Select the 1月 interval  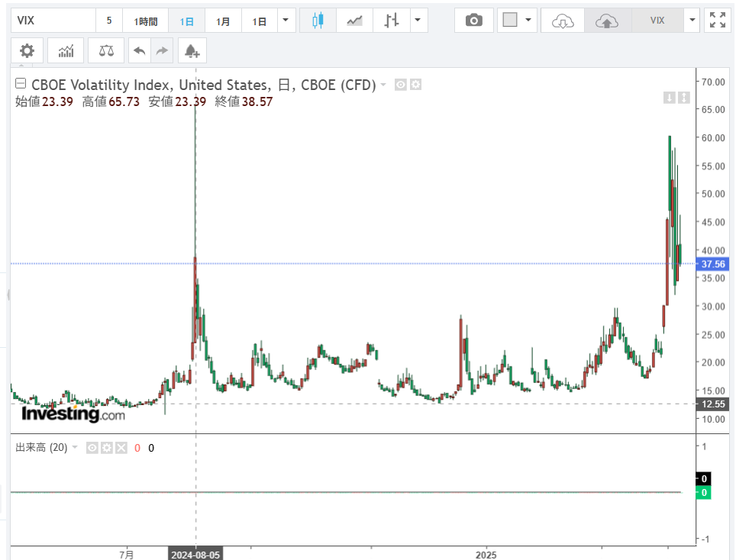[x=223, y=21]
